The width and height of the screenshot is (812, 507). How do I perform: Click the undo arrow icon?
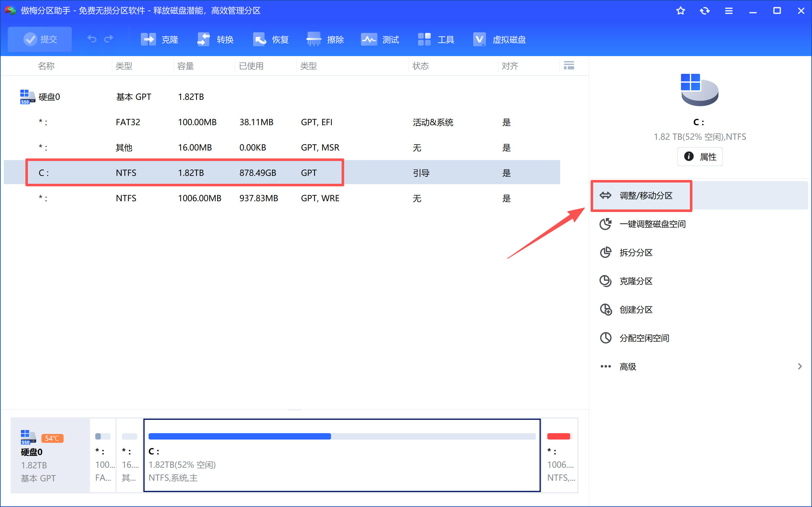92,39
